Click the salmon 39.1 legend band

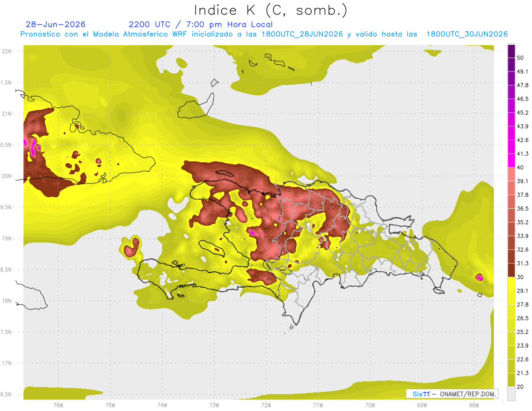click(x=511, y=174)
